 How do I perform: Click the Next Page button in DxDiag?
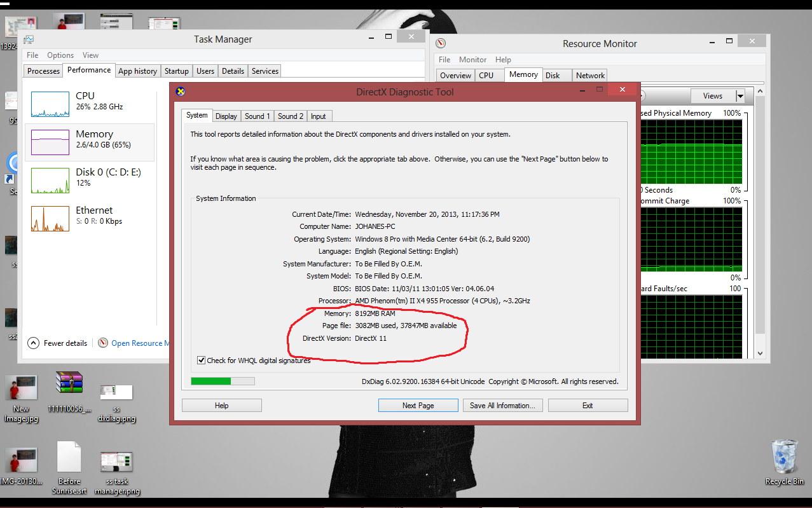pos(418,405)
